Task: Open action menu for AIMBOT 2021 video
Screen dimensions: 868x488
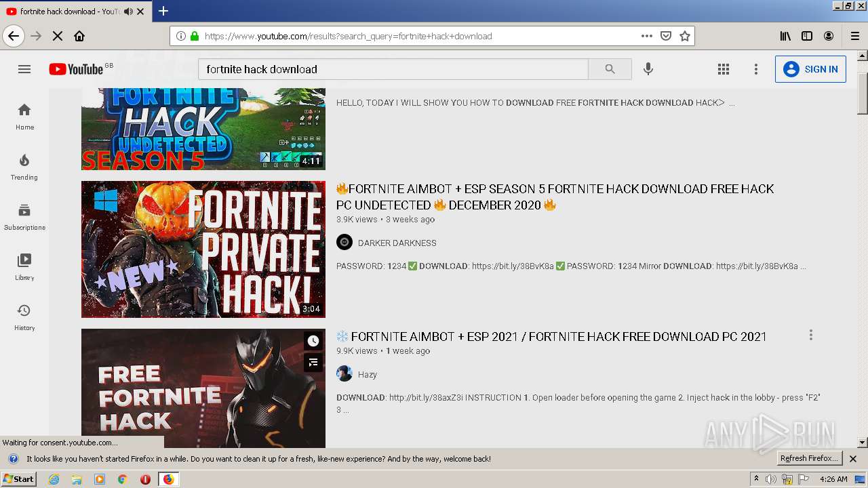Action: coord(810,335)
